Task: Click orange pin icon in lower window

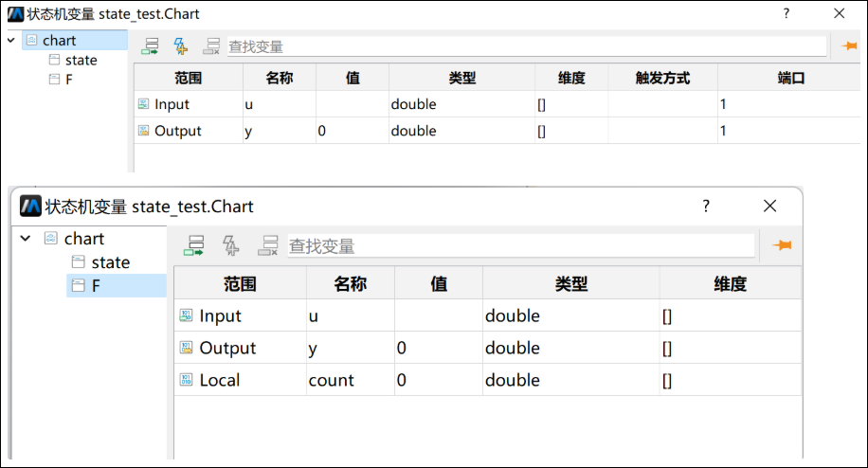Action: (782, 245)
